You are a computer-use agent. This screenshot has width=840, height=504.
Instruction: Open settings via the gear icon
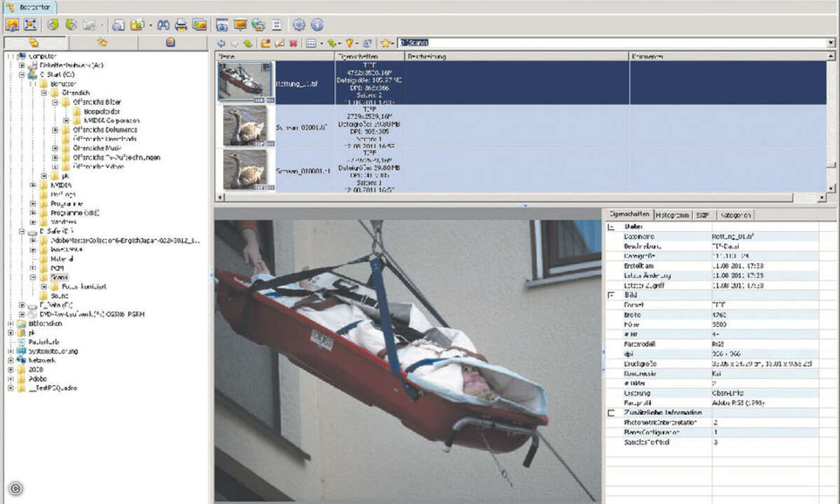pyautogui.click(x=299, y=25)
